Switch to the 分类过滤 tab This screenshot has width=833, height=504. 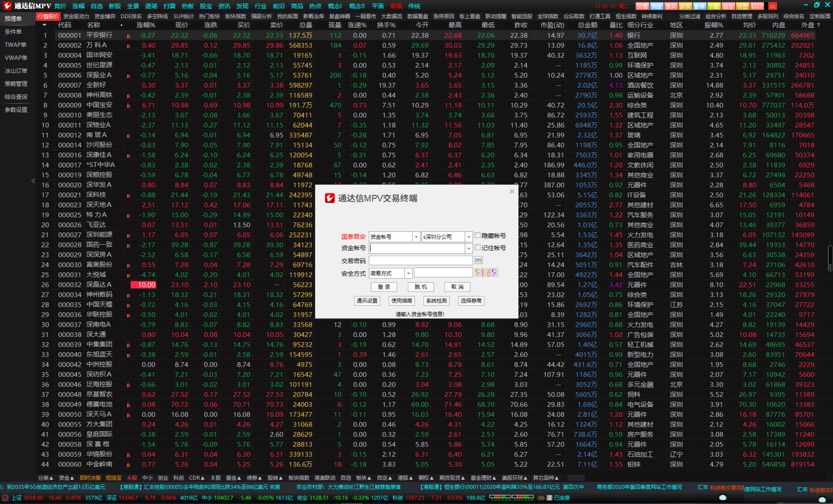pos(690,16)
